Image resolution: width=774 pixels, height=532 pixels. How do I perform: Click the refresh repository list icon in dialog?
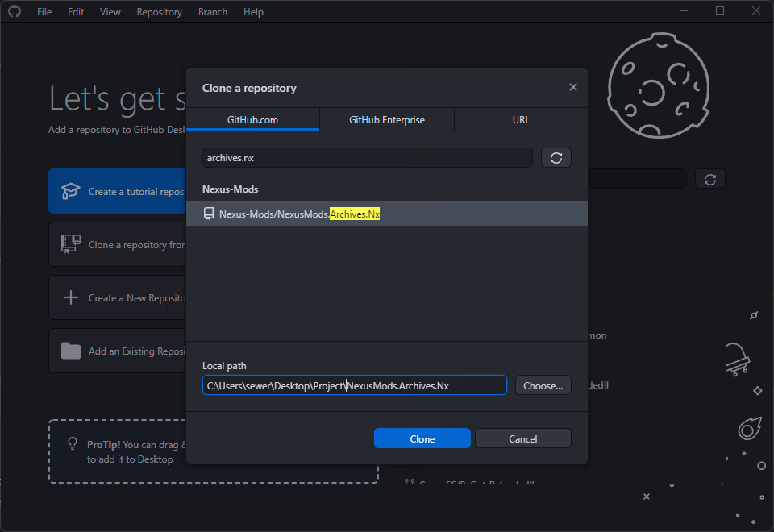point(556,158)
